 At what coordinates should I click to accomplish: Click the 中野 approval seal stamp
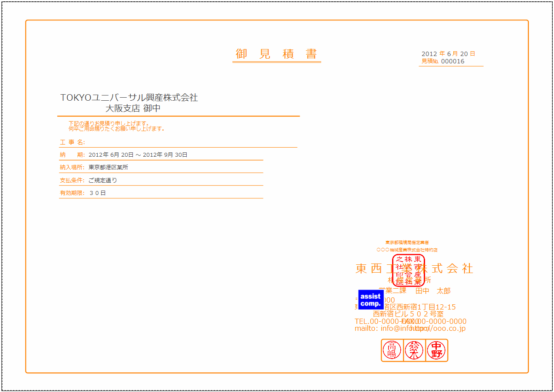436,350
